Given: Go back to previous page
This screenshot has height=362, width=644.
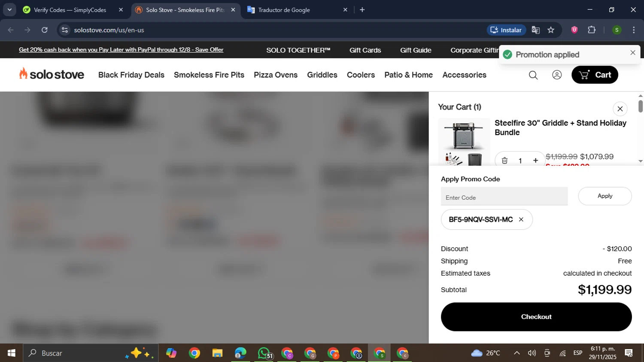Looking at the screenshot, I should (11, 30).
